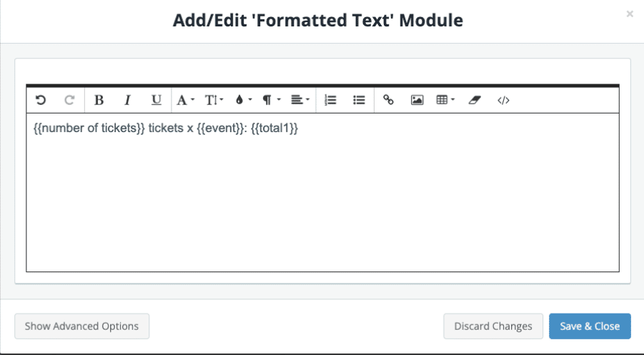The image size is (644, 355).
Task: Click the clear formatting eraser icon
Action: (475, 100)
